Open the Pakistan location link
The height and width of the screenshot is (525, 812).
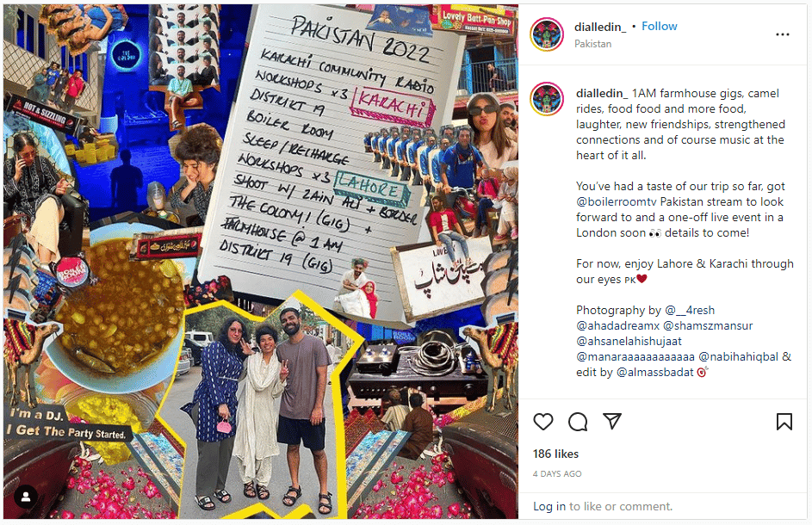pyautogui.click(x=592, y=44)
